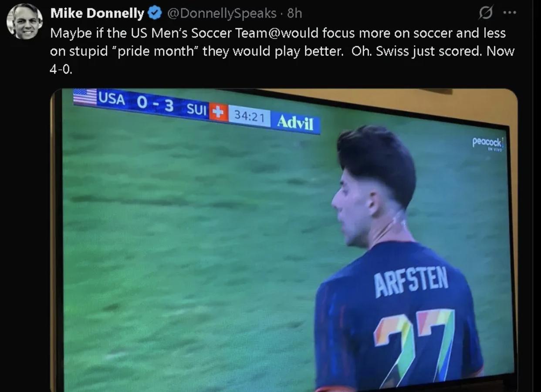The height and width of the screenshot is (392, 541).
Task: Click the USA team label
Action: coord(112,98)
